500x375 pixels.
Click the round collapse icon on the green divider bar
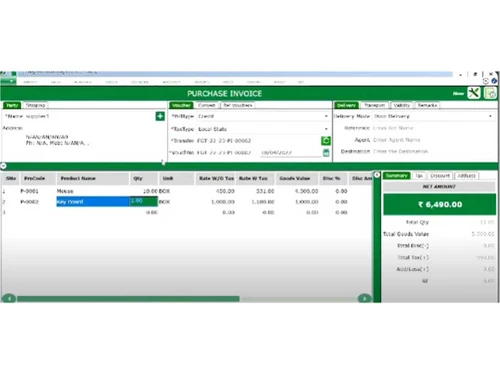pos(3,165)
